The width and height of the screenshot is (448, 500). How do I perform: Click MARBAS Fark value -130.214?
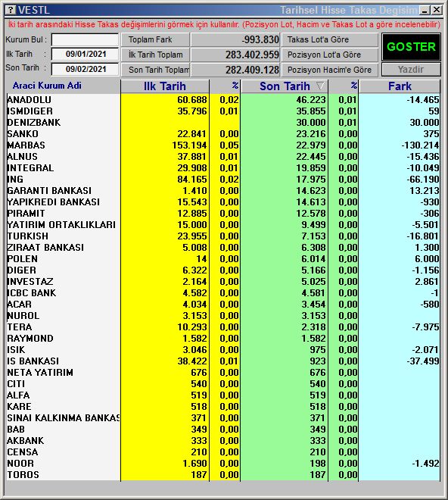pos(420,145)
